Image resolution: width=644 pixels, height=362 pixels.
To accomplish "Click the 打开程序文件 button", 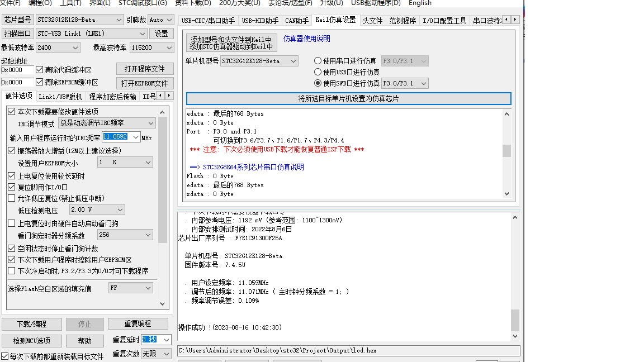I will click(x=145, y=69).
